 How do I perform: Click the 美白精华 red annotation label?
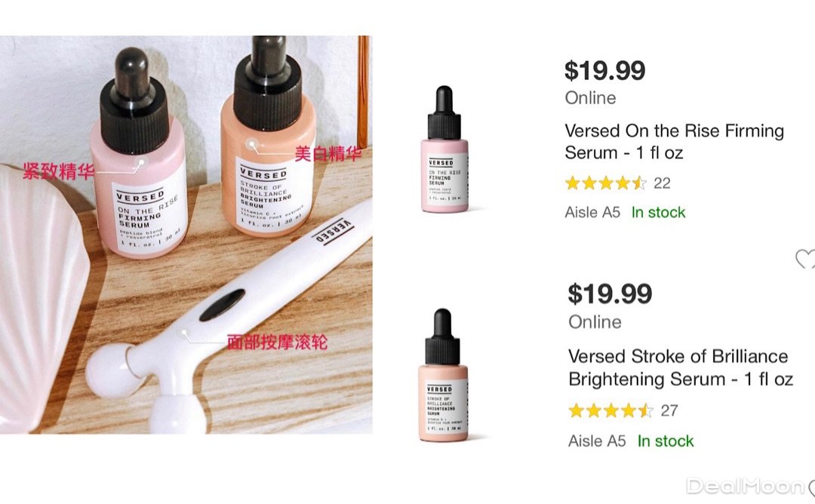point(328,154)
